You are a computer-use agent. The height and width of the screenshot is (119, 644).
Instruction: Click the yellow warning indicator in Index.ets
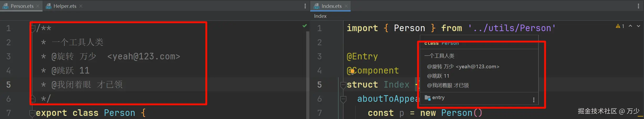pyautogui.click(x=620, y=26)
